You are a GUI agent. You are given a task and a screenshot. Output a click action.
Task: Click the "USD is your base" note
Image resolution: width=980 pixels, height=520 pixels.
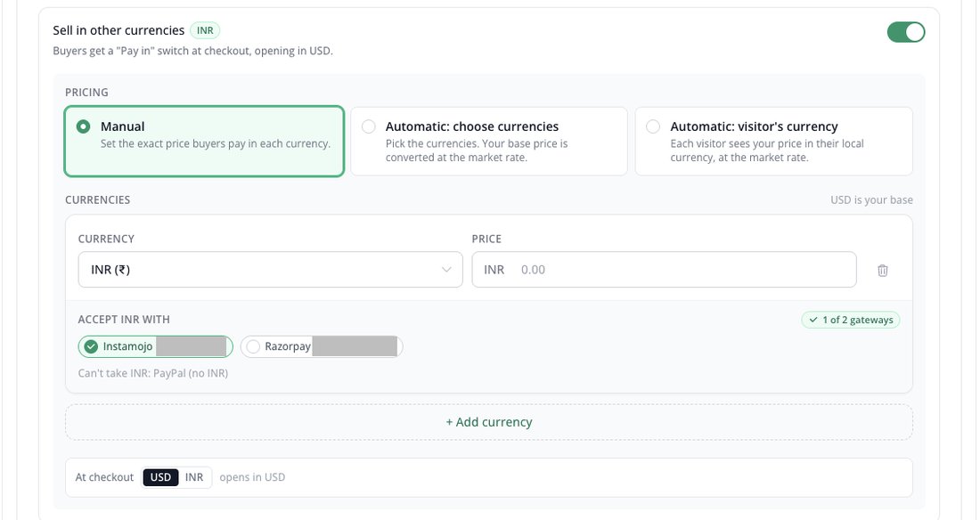[x=871, y=200]
